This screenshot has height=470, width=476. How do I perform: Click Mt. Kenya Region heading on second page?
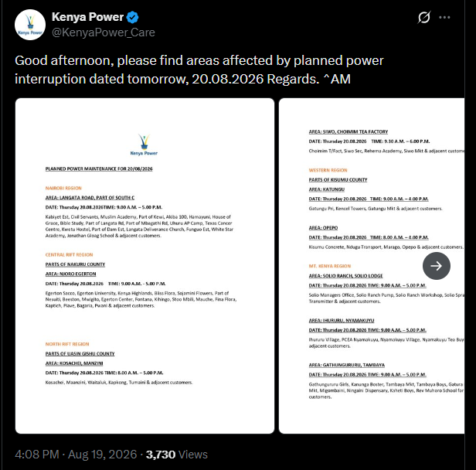point(330,266)
